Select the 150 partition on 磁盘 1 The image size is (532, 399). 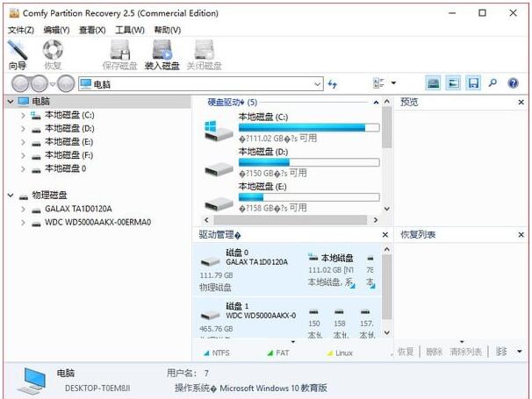314,324
